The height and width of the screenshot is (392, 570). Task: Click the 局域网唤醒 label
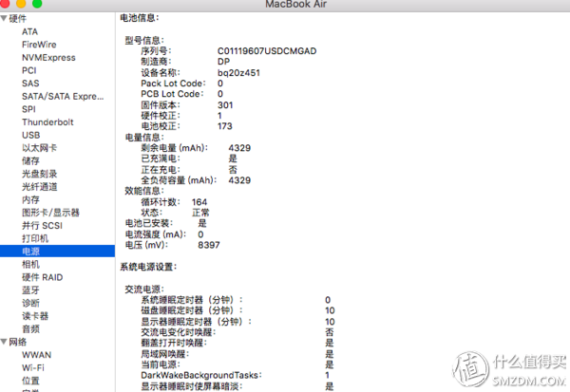pyautogui.click(x=164, y=354)
